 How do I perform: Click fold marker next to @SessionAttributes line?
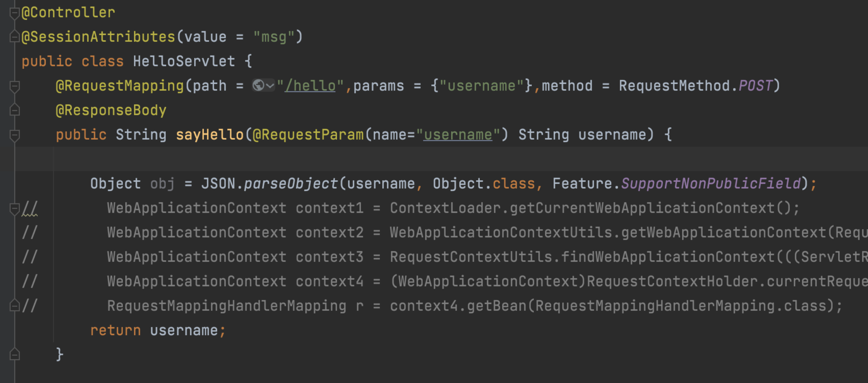pos(14,37)
